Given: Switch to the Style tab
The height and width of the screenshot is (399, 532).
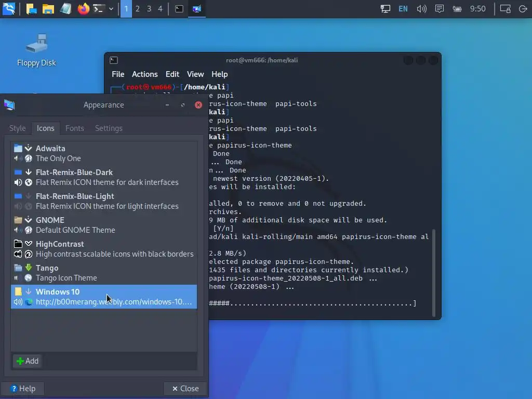Looking at the screenshot, I should 17,128.
